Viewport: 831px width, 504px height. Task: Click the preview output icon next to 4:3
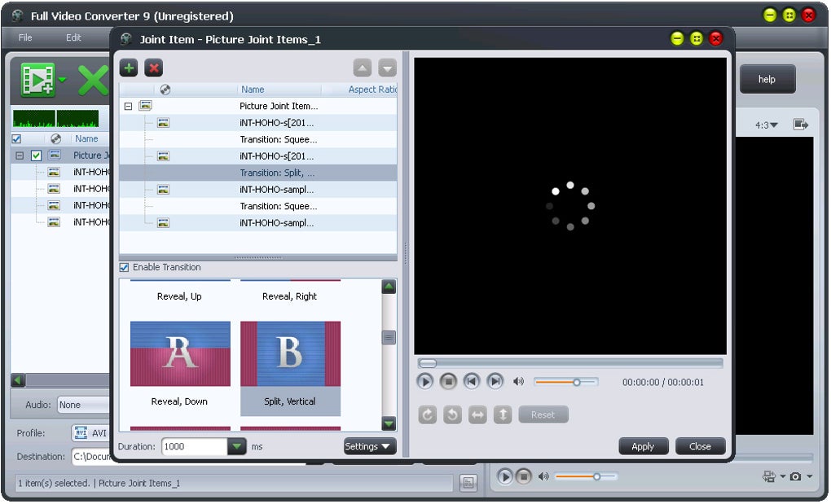coord(800,125)
